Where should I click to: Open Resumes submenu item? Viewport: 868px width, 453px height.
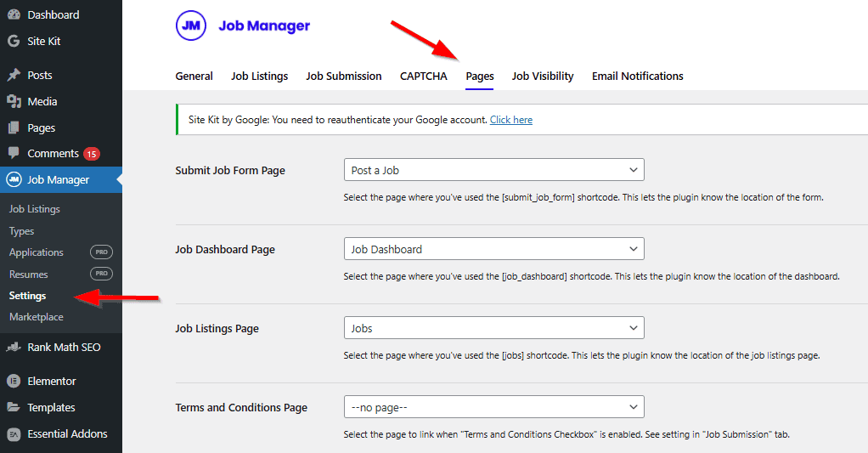pyautogui.click(x=28, y=275)
